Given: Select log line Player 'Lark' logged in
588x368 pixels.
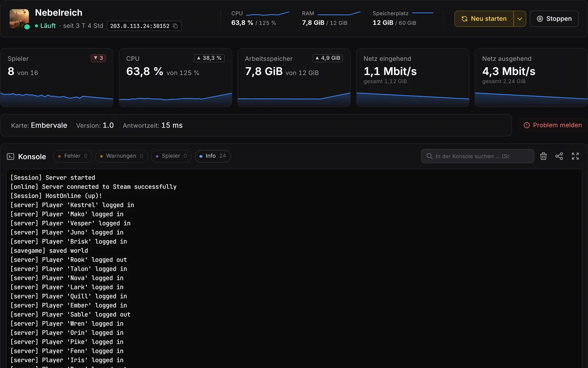Looking at the screenshot, I should click(67, 287).
